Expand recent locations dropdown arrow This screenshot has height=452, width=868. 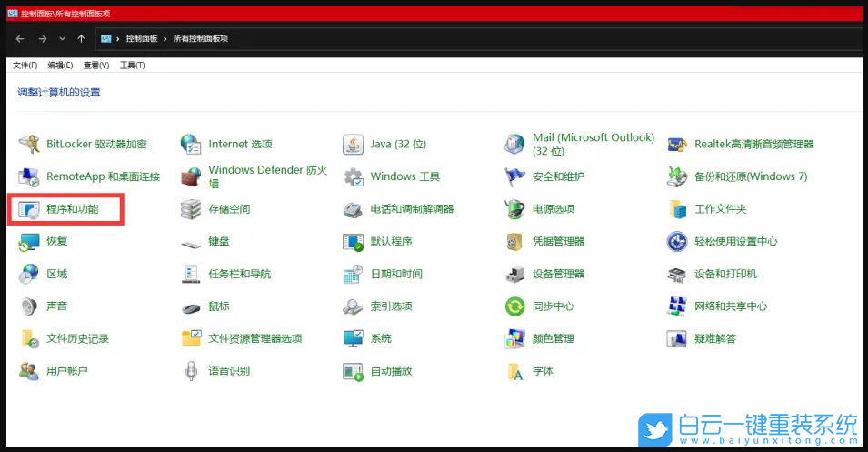tap(62, 39)
